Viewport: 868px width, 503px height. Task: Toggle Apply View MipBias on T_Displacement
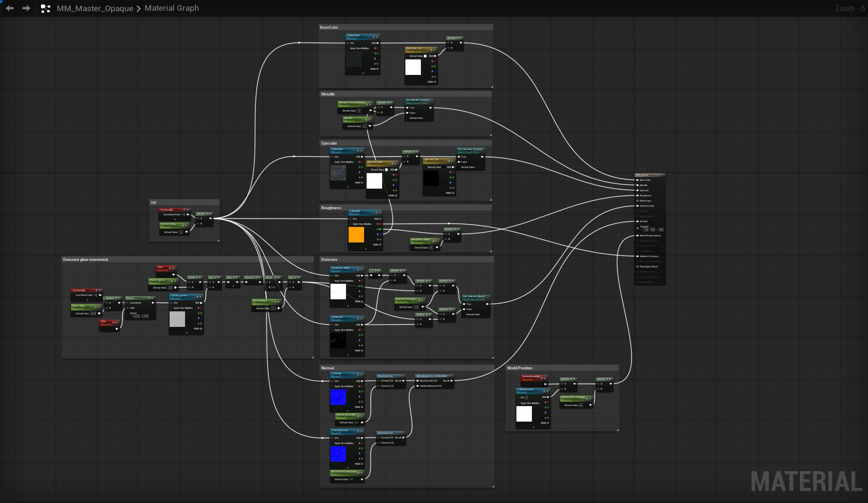click(519, 403)
